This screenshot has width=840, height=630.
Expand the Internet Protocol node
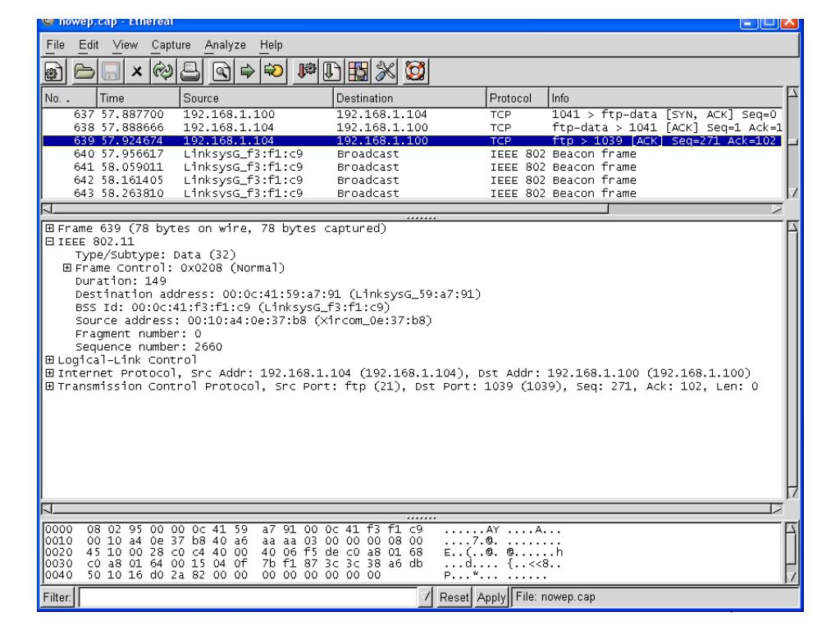coord(50,373)
